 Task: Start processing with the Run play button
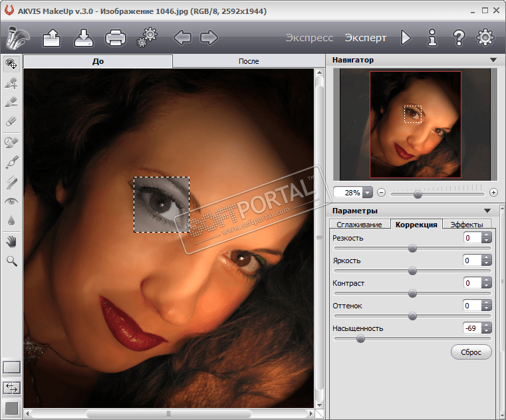pos(406,38)
